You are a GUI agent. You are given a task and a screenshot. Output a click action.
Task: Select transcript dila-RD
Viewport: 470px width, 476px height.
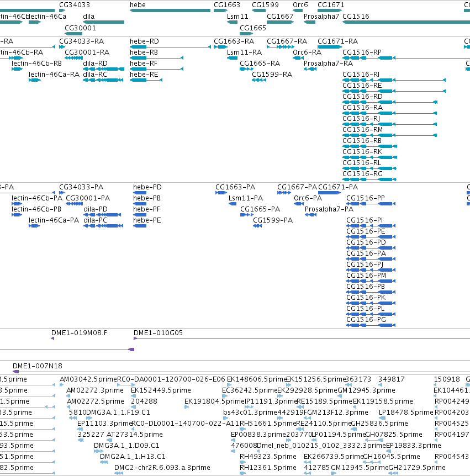click(x=103, y=69)
